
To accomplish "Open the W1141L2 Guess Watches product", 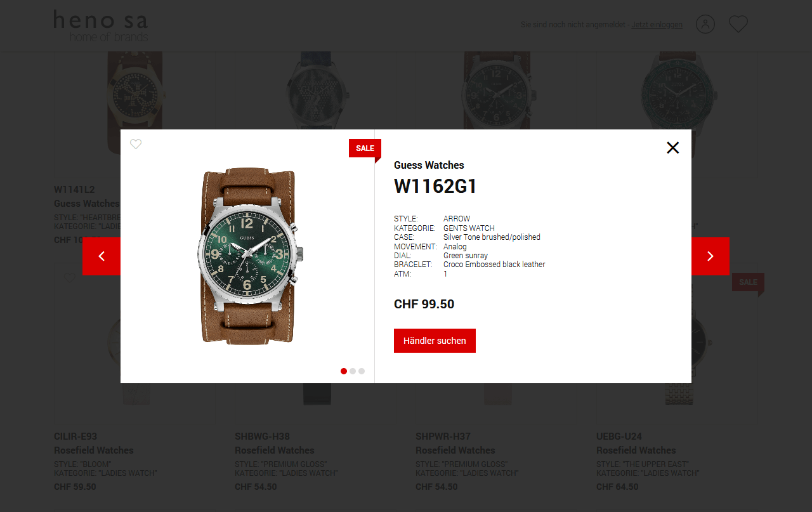I will (74, 190).
